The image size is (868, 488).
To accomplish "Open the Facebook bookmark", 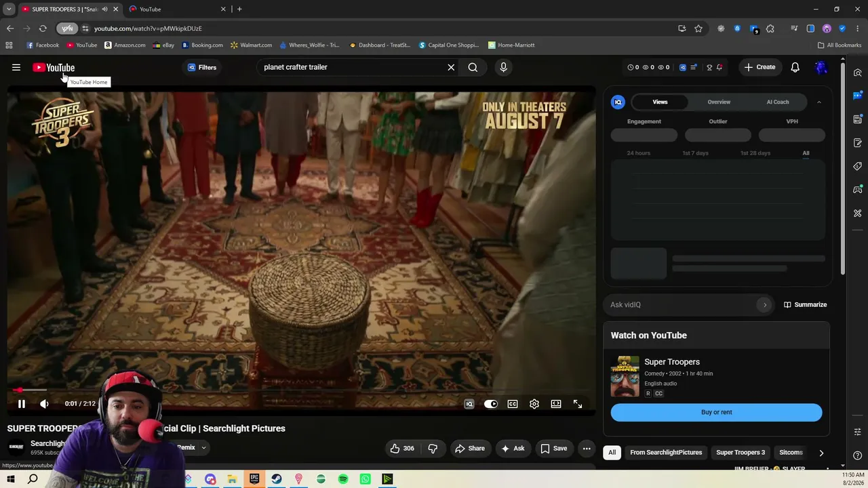I will [x=43, y=45].
